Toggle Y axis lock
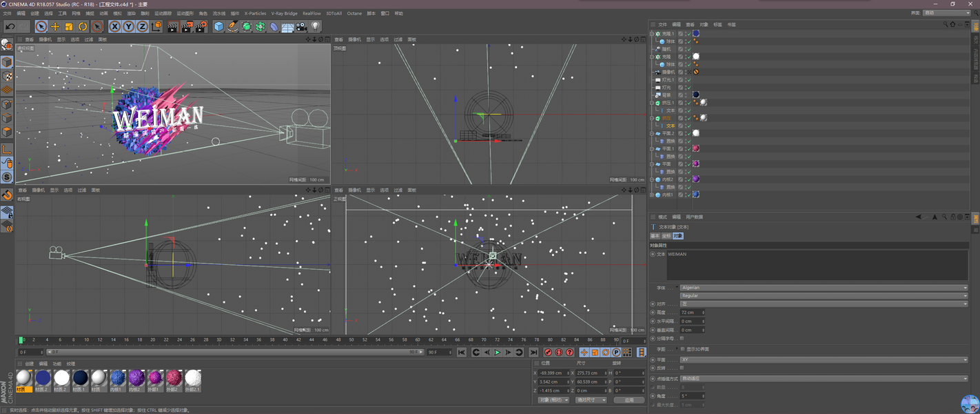 129,26
